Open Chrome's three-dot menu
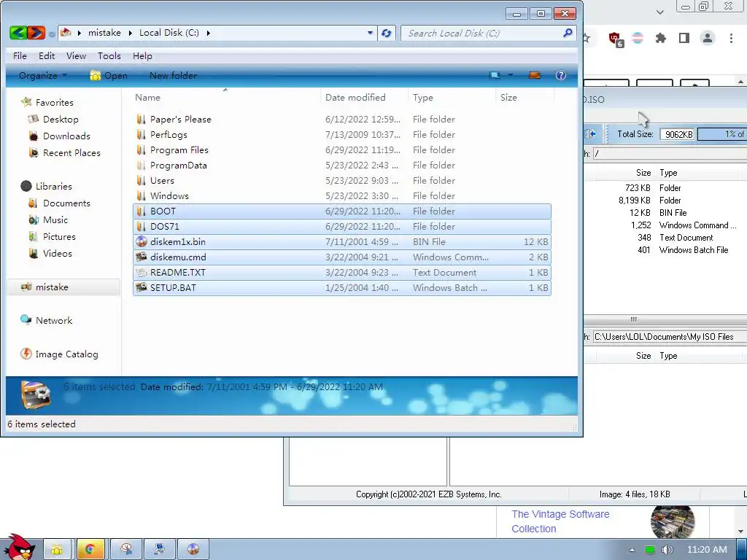The width and height of the screenshot is (747, 560). click(731, 38)
